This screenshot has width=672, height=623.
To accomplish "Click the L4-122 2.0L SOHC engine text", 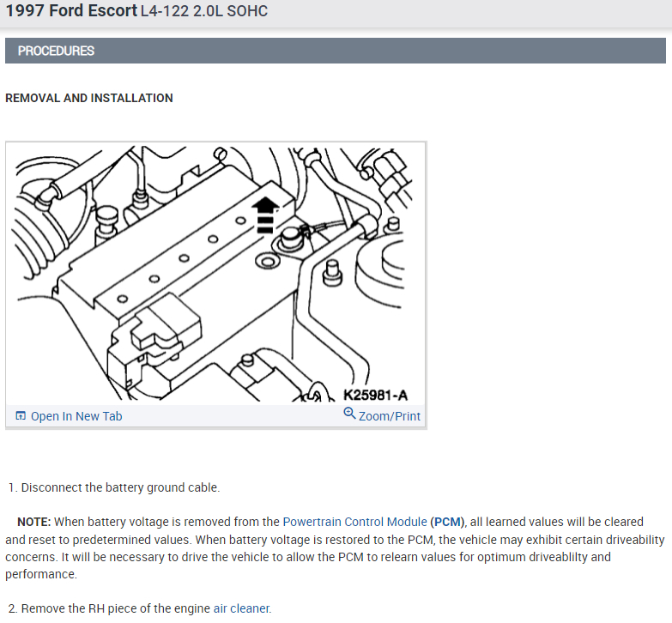I will pos(204,10).
